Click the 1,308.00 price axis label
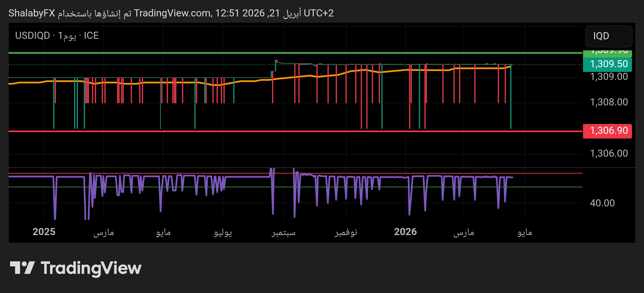Screen dimensions: 644x293 [x=609, y=102]
